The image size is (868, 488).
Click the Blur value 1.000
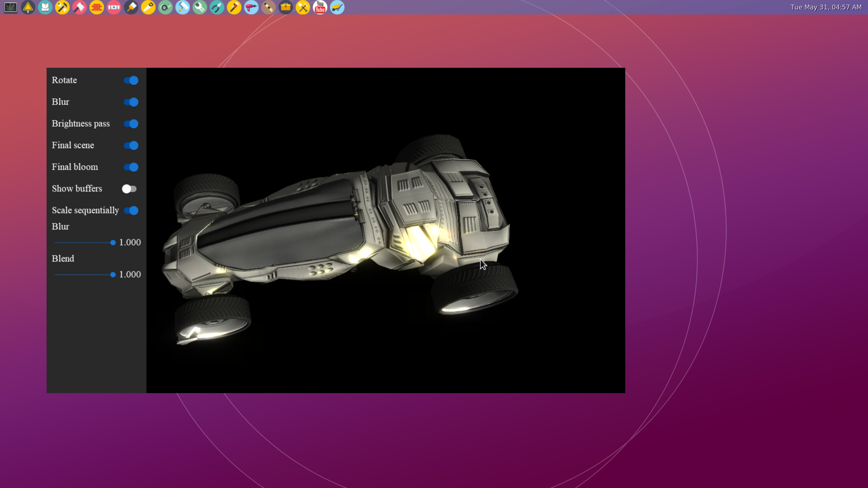click(130, 242)
